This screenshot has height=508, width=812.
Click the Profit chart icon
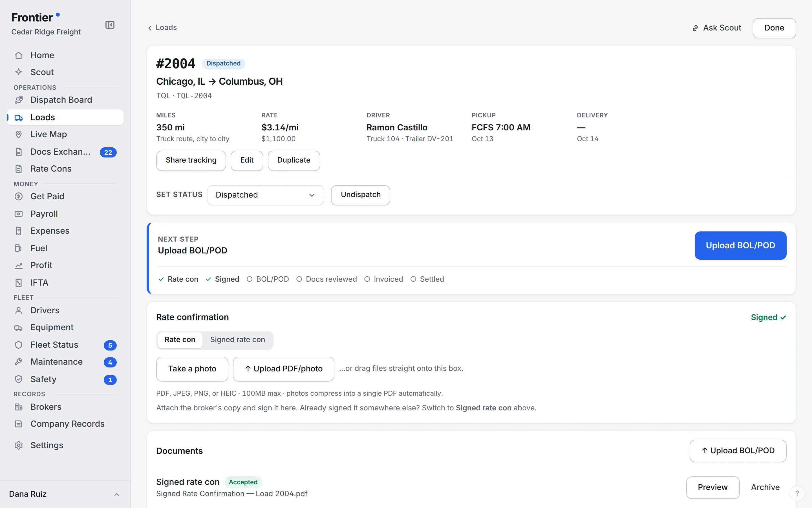click(x=18, y=265)
